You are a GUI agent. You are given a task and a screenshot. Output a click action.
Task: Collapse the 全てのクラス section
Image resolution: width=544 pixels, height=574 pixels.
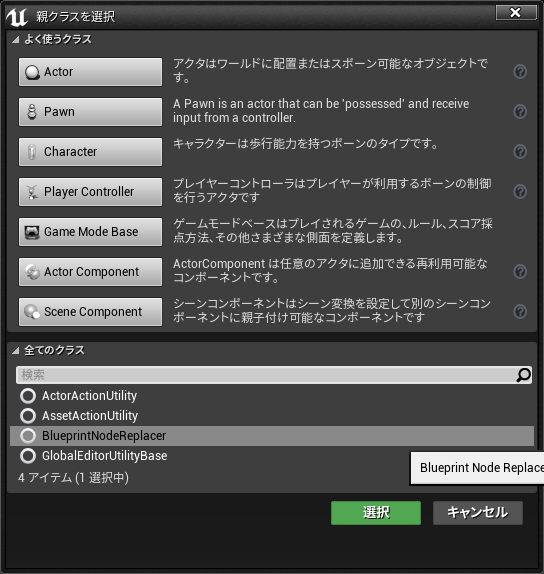click(15, 351)
